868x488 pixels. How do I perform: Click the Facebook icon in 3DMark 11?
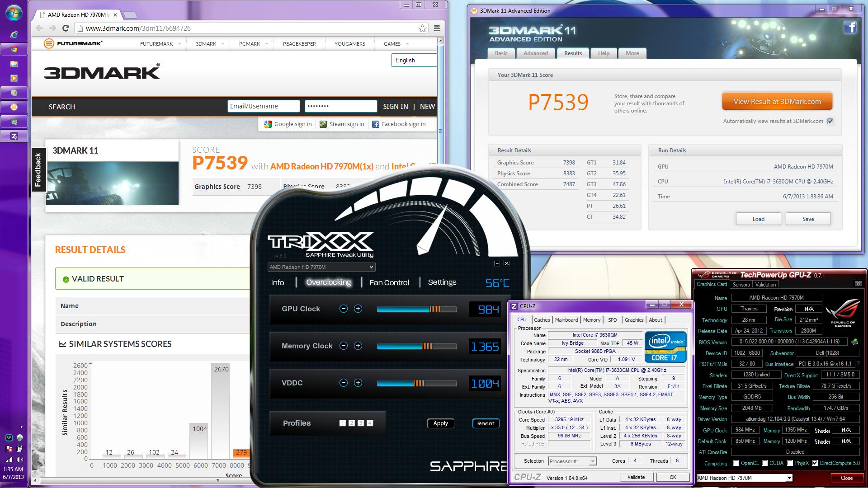click(x=850, y=28)
